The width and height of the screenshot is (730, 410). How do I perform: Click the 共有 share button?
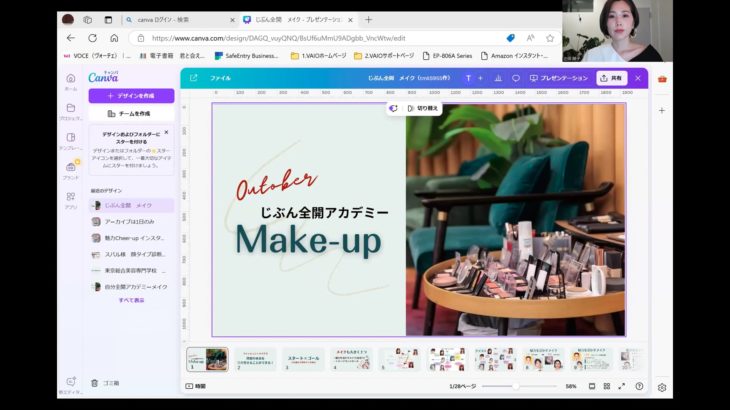point(612,78)
